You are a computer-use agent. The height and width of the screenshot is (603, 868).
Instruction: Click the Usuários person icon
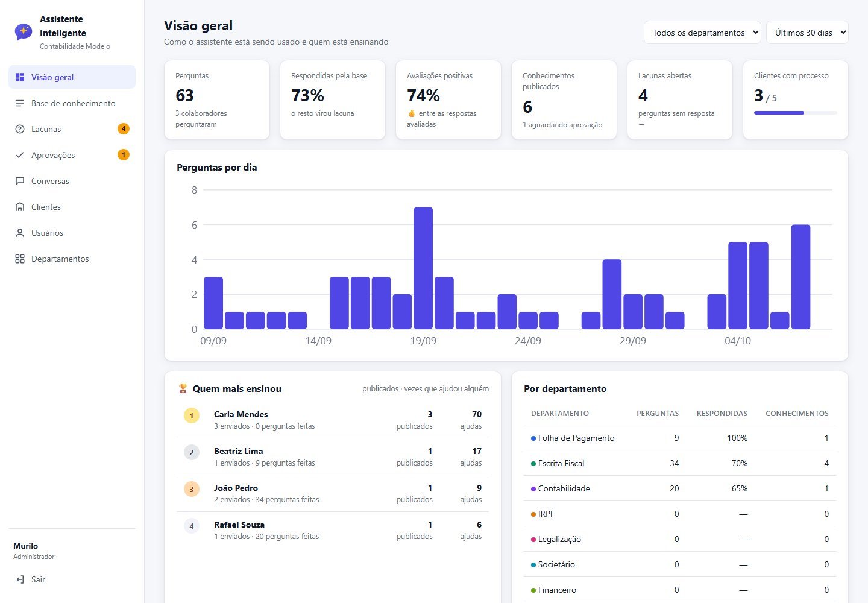pyautogui.click(x=20, y=233)
